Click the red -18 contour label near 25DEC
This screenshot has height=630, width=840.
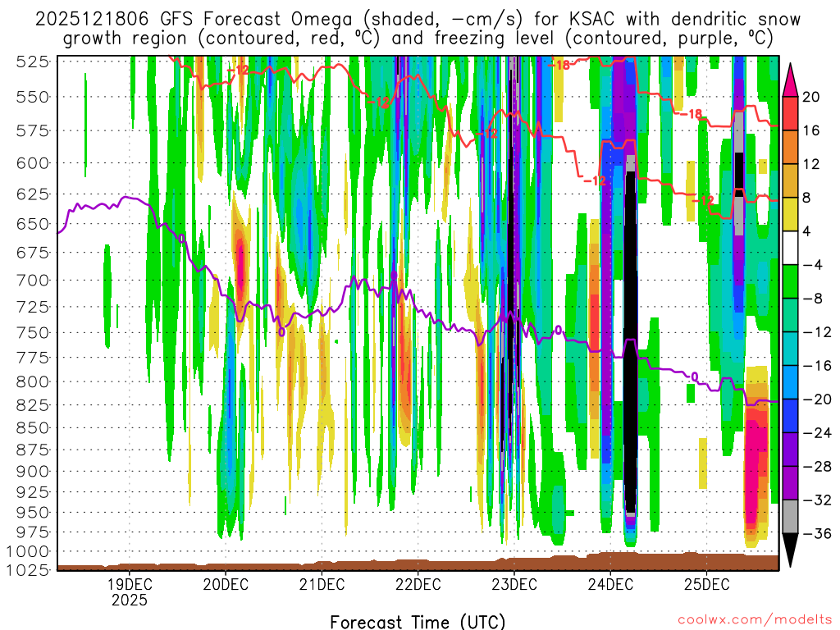[x=692, y=114]
